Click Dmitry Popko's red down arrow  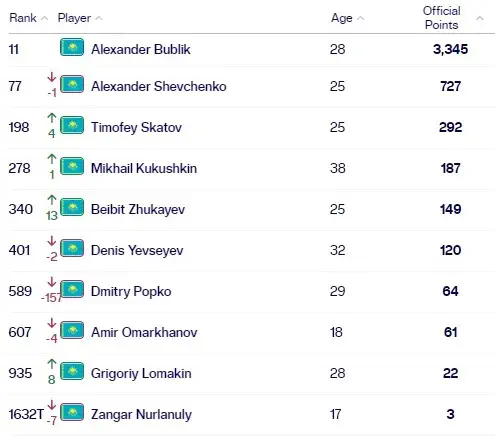click(x=52, y=282)
